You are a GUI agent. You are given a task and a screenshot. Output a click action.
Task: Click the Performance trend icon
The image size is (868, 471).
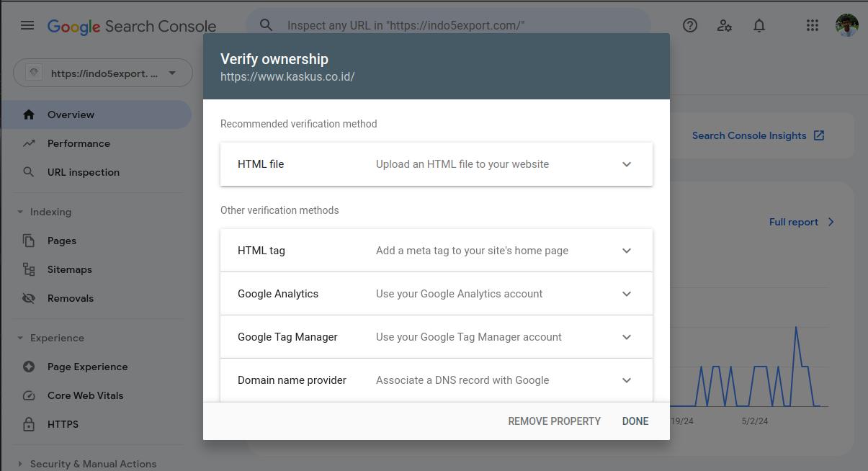(x=29, y=143)
